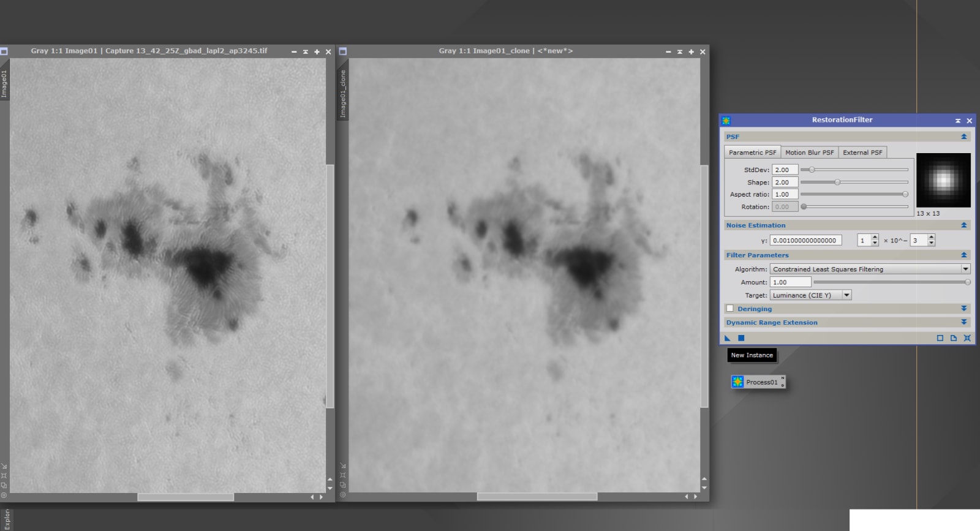Shade the RestorationFilter window using title bar arrow

pyautogui.click(x=958, y=121)
